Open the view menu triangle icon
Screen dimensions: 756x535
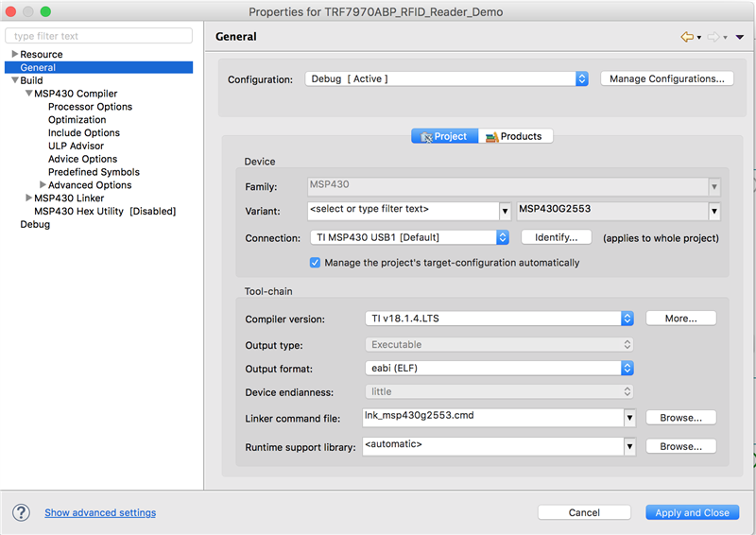(x=740, y=37)
